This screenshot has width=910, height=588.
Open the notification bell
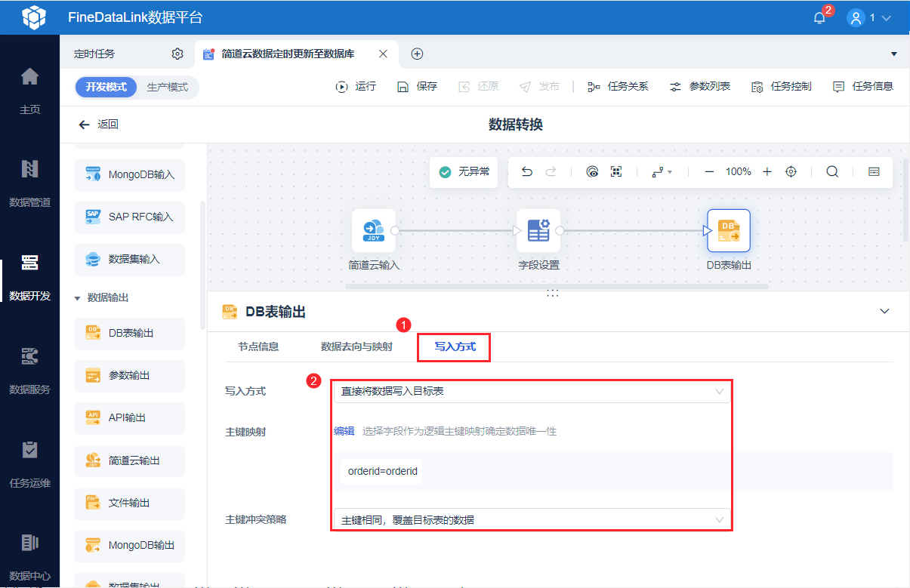coord(819,17)
